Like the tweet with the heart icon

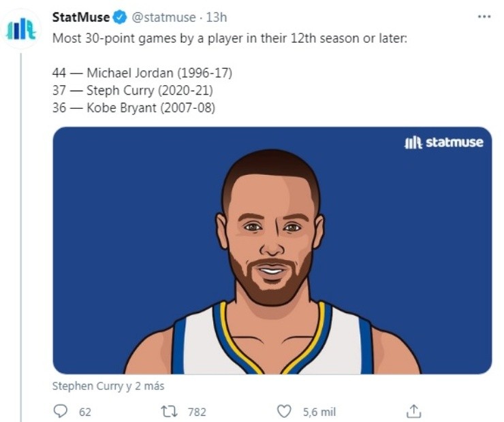tap(284, 411)
